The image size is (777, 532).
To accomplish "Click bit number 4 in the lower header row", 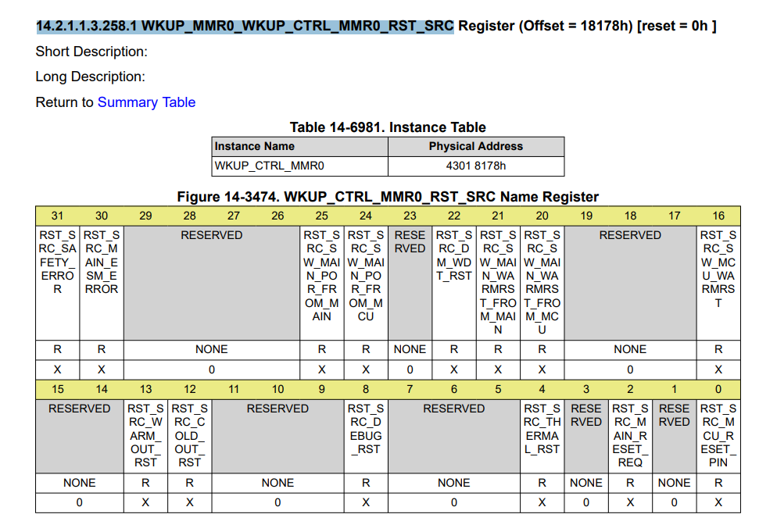I will (x=542, y=389).
